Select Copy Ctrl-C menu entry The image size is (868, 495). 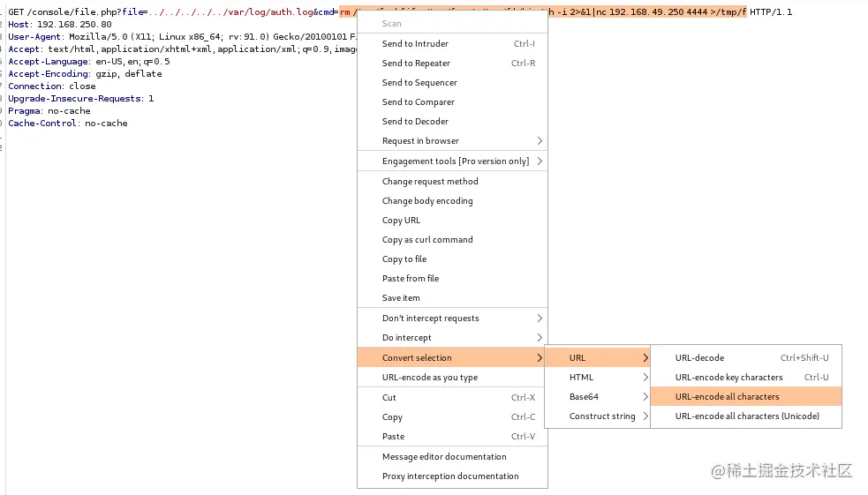tap(452, 417)
